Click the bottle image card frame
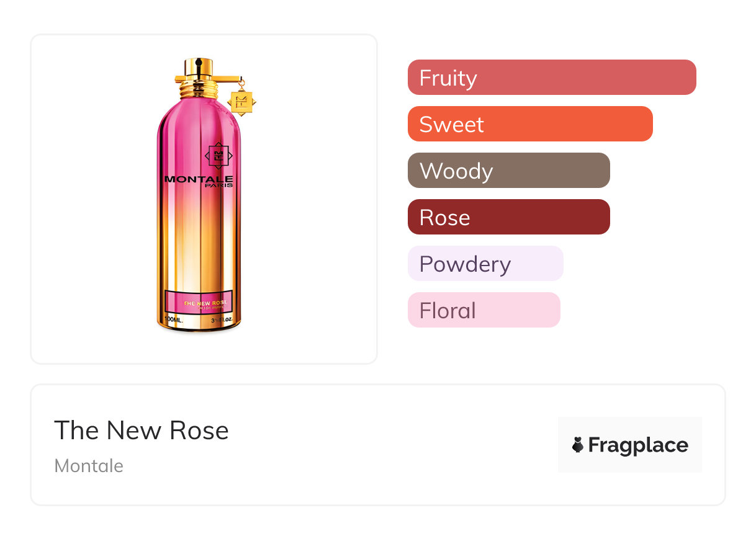Screen dimensions: 756x536 pyautogui.click(x=204, y=199)
